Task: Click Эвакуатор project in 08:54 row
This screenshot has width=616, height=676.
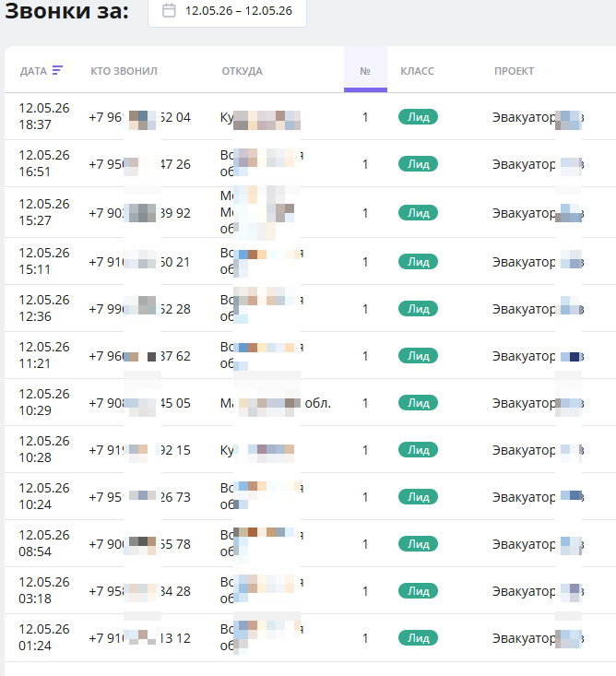Action: pyautogui.click(x=538, y=544)
